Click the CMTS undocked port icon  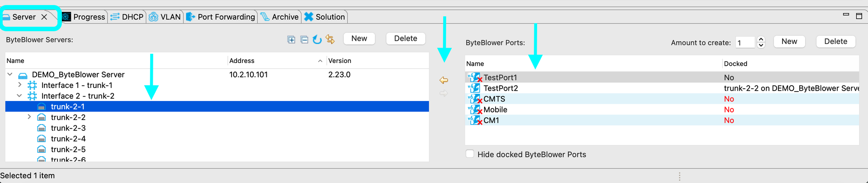474,99
